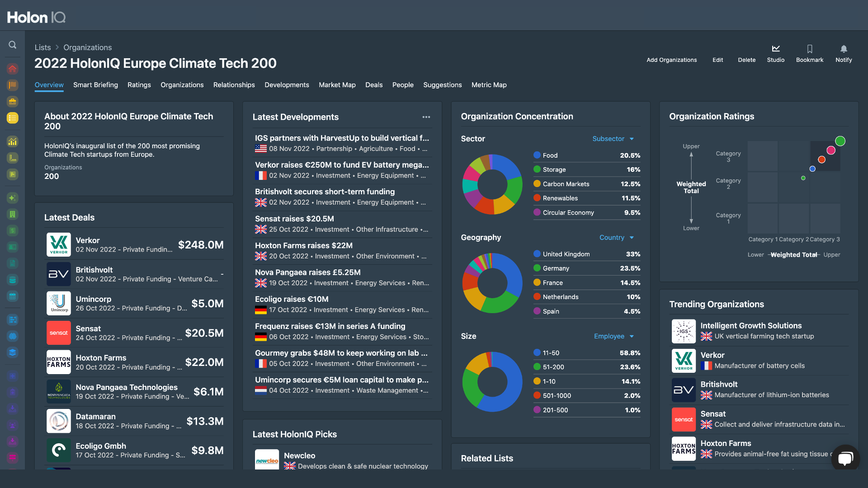Image resolution: width=868 pixels, height=488 pixels.
Task: Switch to the Market Map tab
Action: [x=337, y=85]
